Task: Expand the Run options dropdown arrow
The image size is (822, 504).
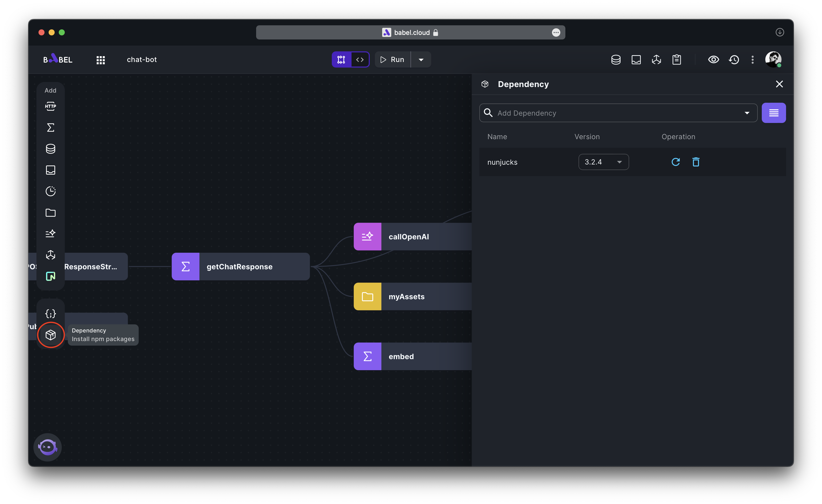Action: point(421,60)
